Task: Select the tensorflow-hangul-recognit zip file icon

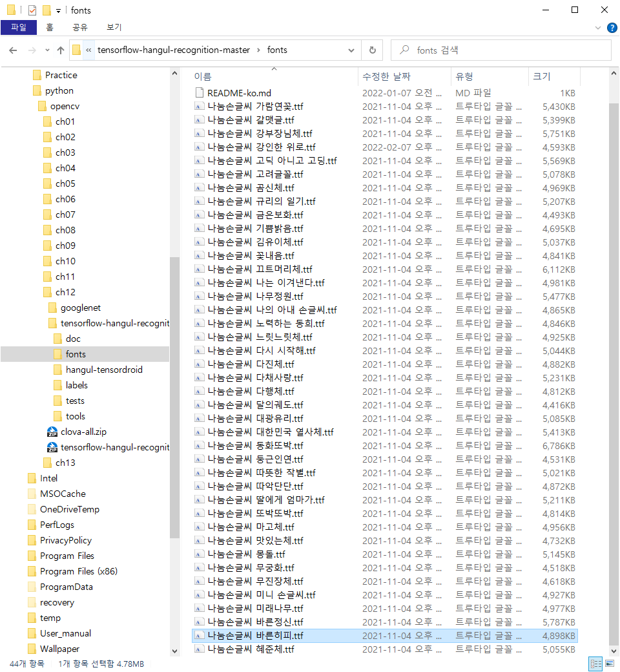Action: [52, 447]
